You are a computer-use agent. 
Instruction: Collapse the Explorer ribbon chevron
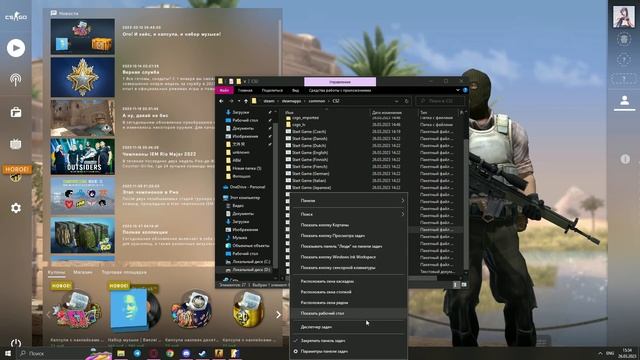[458, 90]
